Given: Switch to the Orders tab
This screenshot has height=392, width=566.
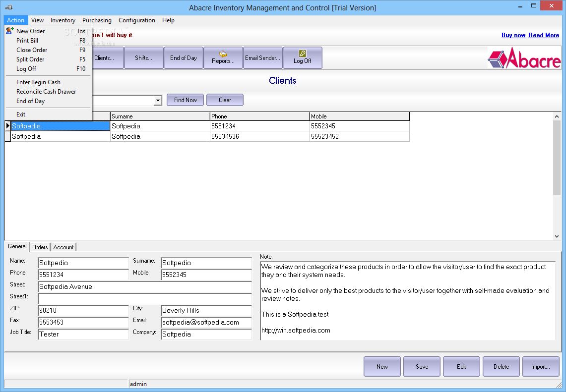Looking at the screenshot, I should [x=40, y=247].
